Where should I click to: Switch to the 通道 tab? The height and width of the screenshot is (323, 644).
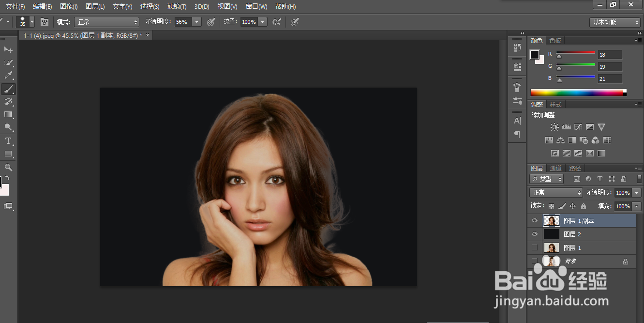point(555,169)
